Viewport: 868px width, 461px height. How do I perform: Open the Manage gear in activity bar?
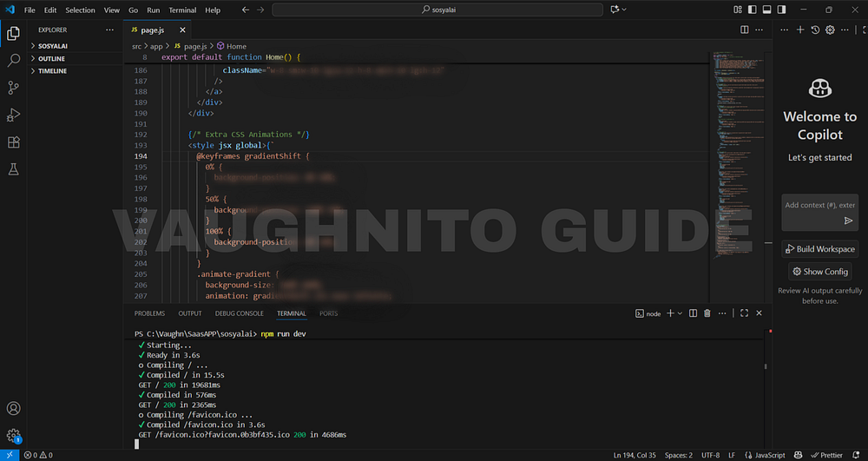13,436
